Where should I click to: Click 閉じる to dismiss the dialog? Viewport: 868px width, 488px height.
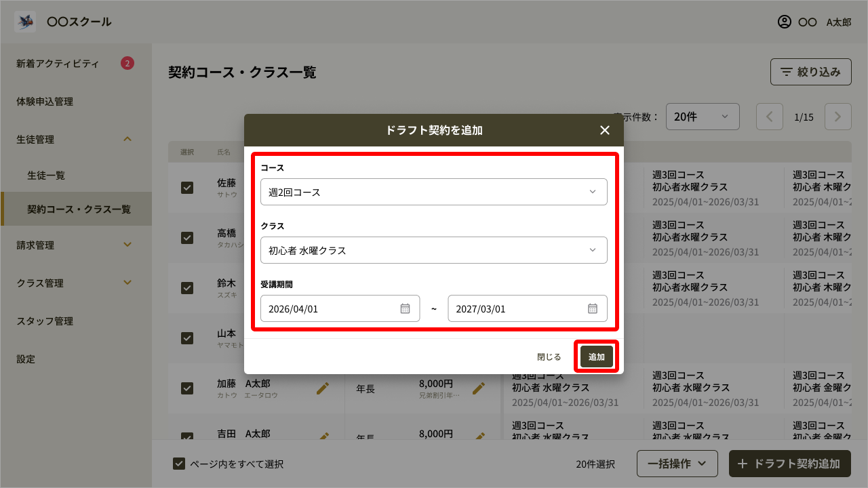pos(549,355)
